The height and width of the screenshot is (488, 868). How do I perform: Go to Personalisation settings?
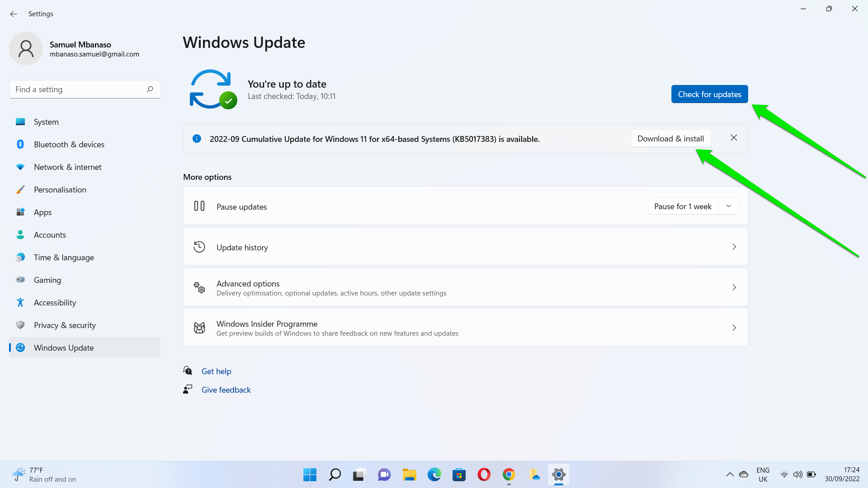[85, 190]
